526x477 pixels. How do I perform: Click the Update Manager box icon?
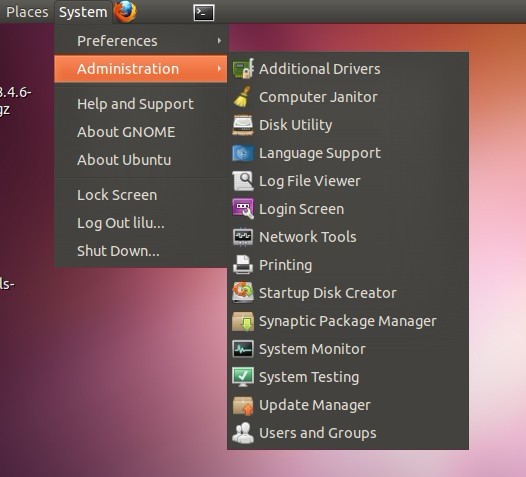point(243,405)
